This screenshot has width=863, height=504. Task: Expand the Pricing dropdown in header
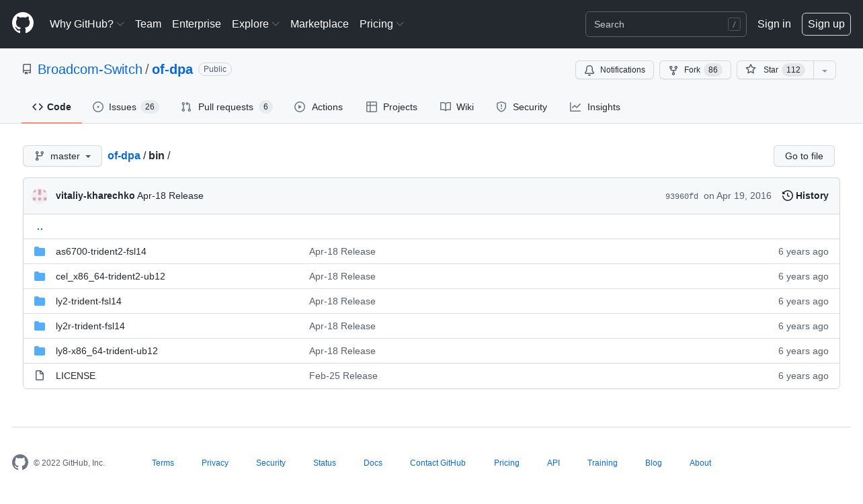click(x=381, y=24)
